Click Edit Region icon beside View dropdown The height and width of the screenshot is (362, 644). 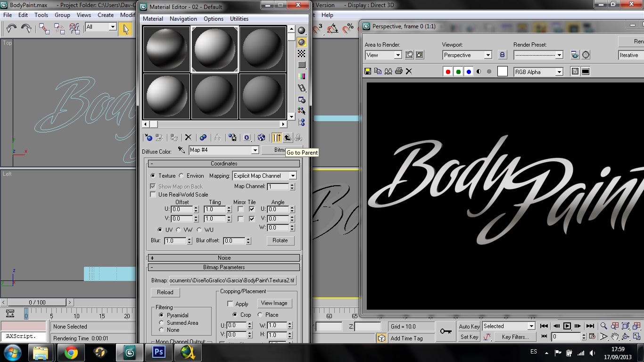[409, 55]
